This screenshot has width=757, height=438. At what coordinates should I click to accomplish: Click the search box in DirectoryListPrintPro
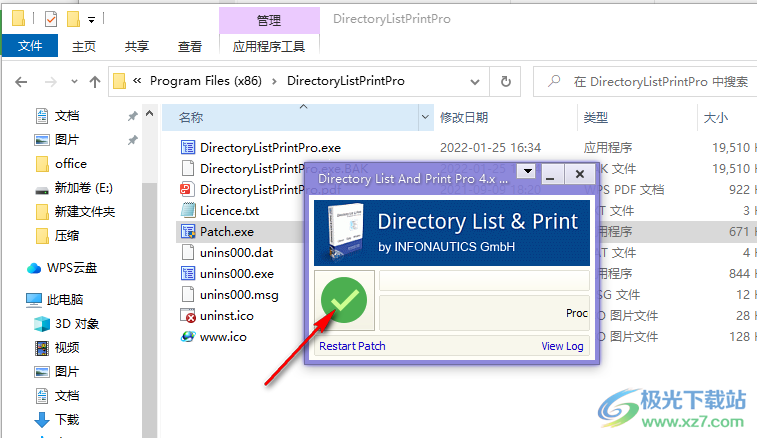click(x=645, y=82)
